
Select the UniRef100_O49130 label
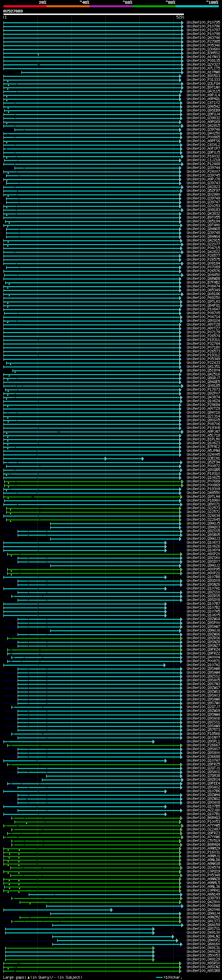[x=203, y=933]
